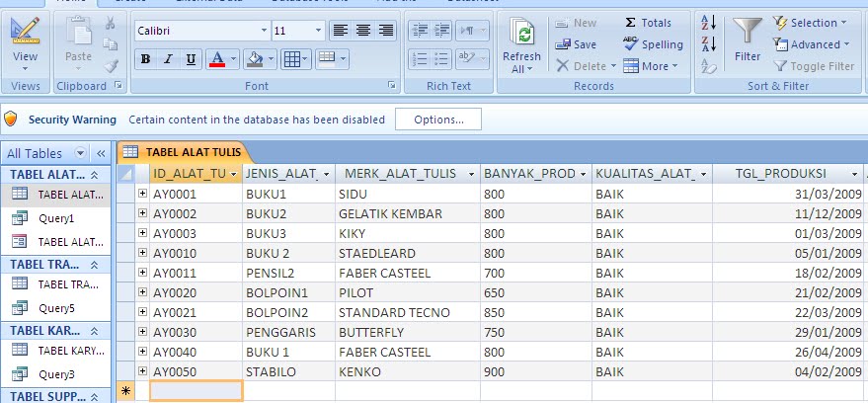Select the TABEL ALAT TULIS document tab

[x=184, y=152]
